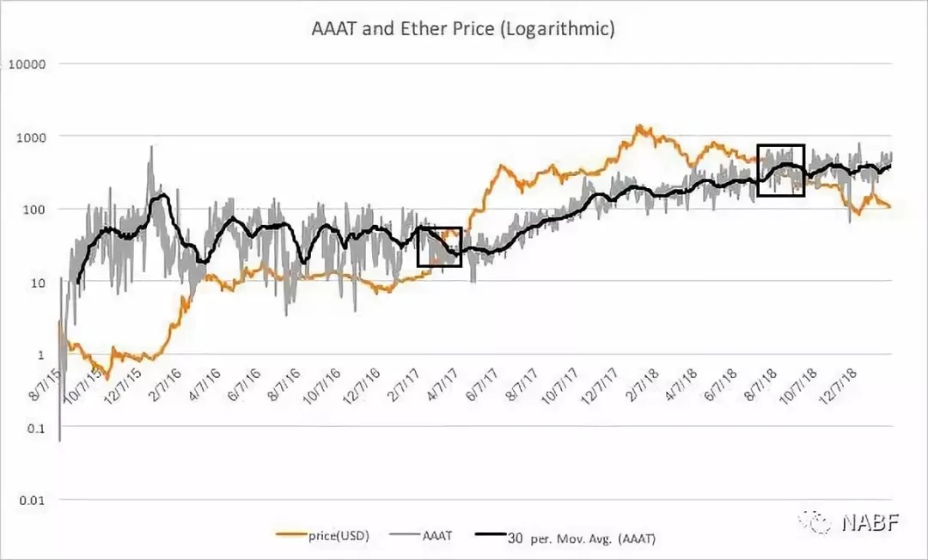Select the black moving average legend line
Screen dimensions: 928x560
click(x=491, y=535)
